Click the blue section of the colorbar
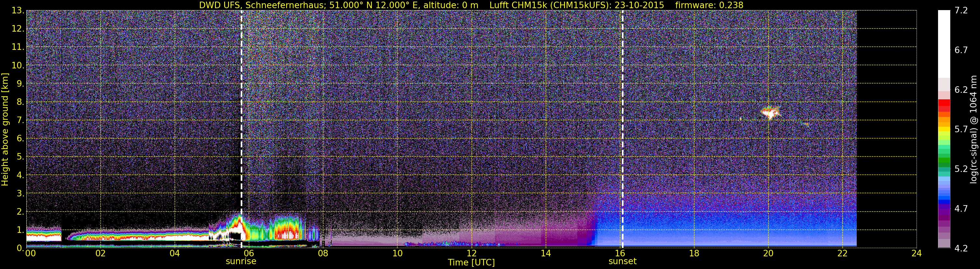The width and height of the screenshot is (980, 269). (944, 194)
